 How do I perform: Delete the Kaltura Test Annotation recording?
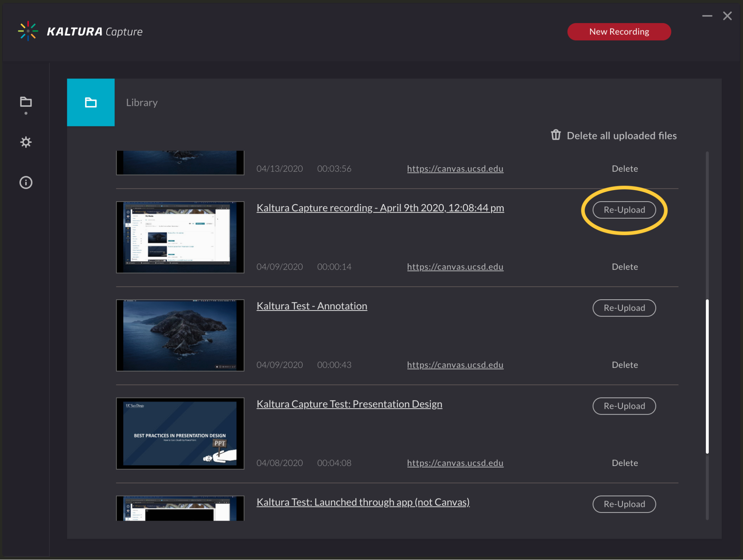625,364
